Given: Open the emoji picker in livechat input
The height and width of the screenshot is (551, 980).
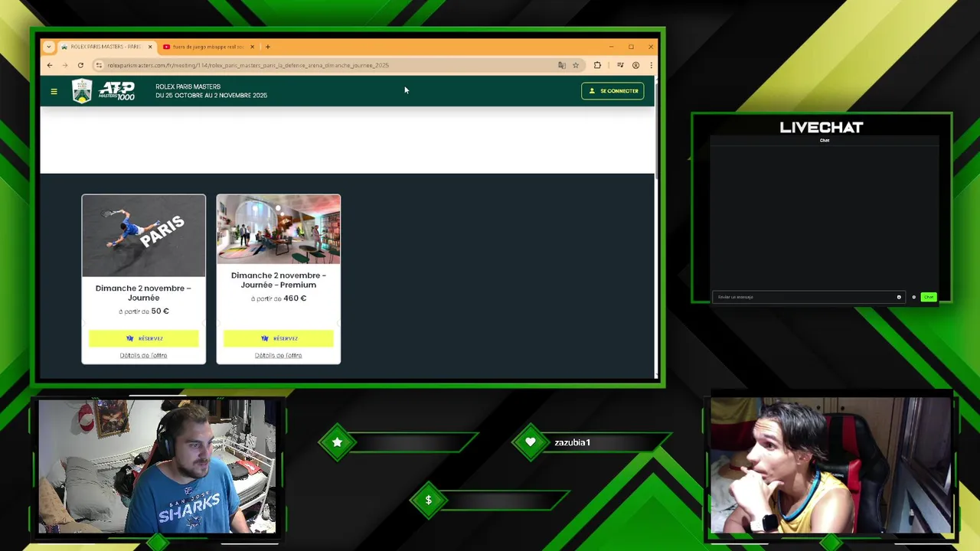Looking at the screenshot, I should [x=899, y=297].
